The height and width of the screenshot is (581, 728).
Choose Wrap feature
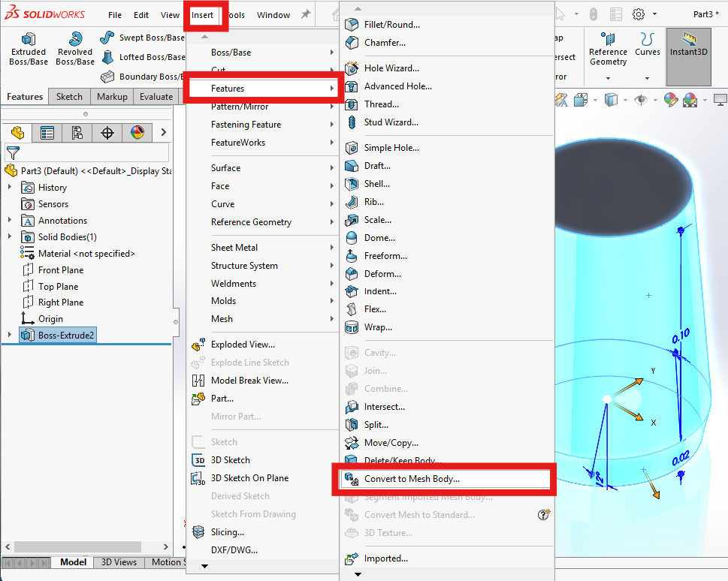[x=448, y=327]
